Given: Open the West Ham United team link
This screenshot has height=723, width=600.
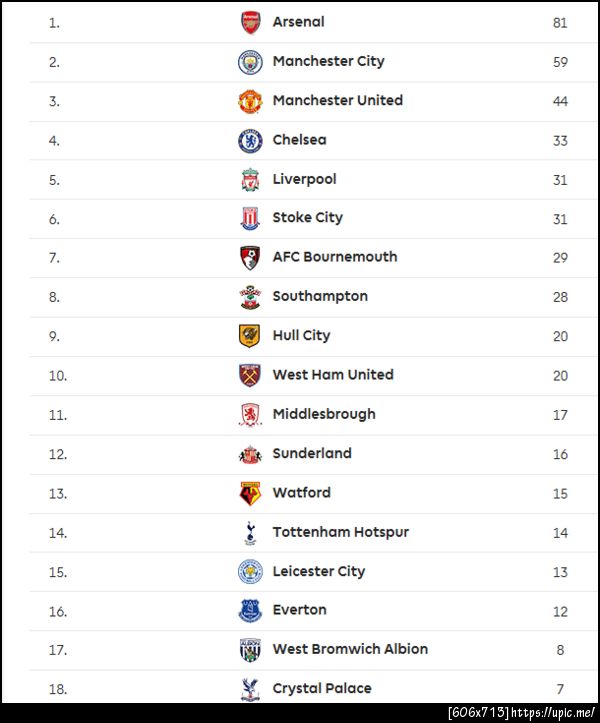Looking at the screenshot, I should tap(333, 375).
